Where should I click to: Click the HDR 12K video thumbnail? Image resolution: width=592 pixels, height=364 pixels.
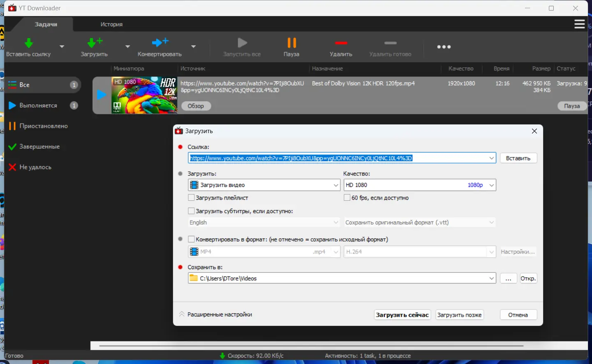pos(144,95)
